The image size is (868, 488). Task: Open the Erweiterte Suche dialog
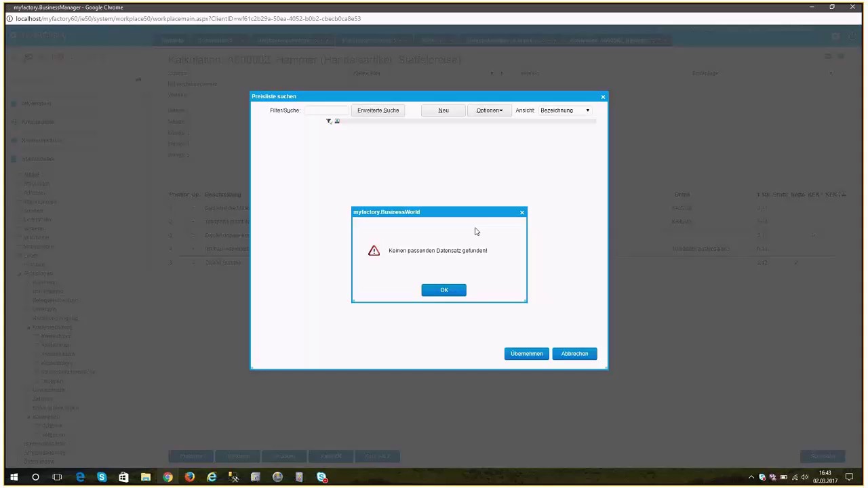(378, 110)
